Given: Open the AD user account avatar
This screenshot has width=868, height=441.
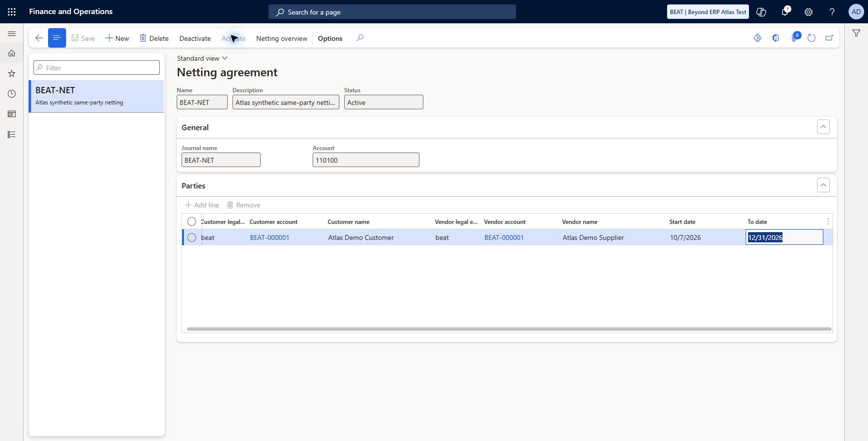Looking at the screenshot, I should [856, 12].
